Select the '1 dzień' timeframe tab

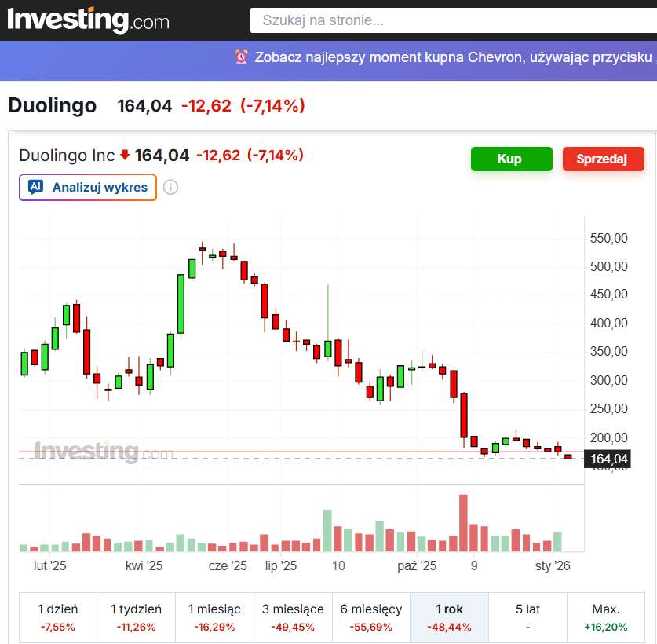pyautogui.click(x=58, y=617)
